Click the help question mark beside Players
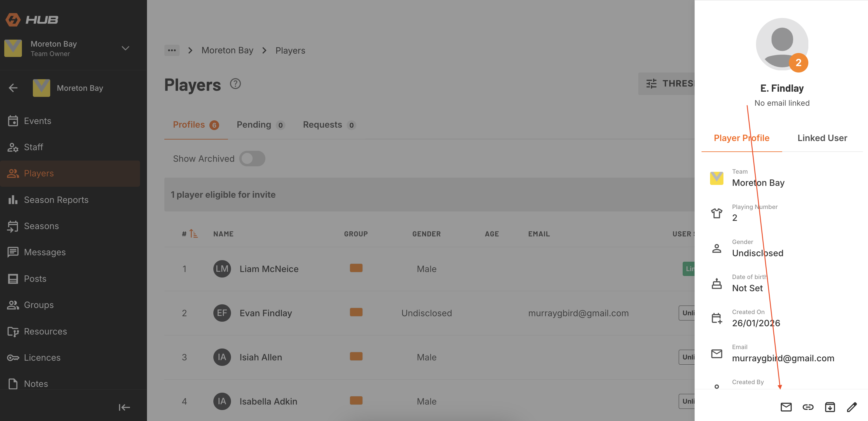The width and height of the screenshot is (868, 421). point(235,84)
